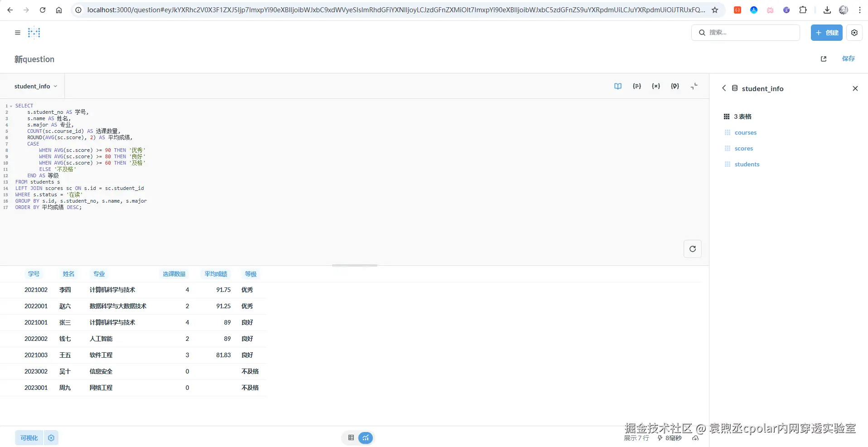Click the 81.83 average score cell
The height and width of the screenshot is (447, 868).
point(223,355)
